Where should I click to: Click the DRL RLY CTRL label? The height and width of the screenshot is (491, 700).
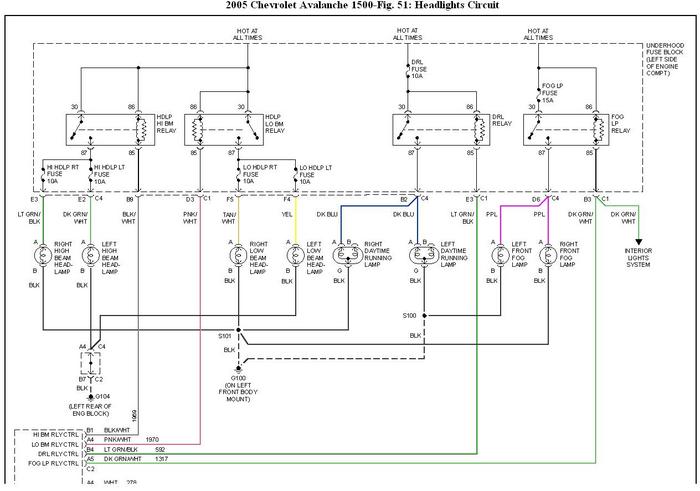(x=58, y=454)
